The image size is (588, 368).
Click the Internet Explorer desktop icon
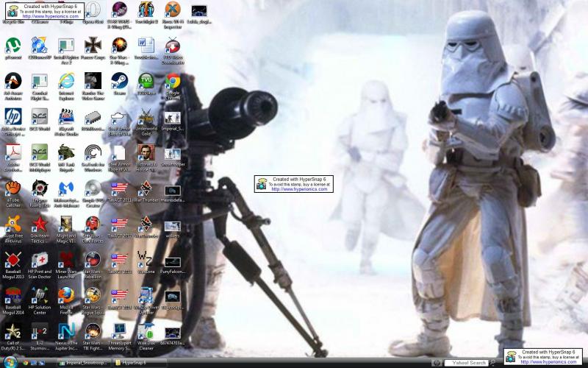pos(66,86)
